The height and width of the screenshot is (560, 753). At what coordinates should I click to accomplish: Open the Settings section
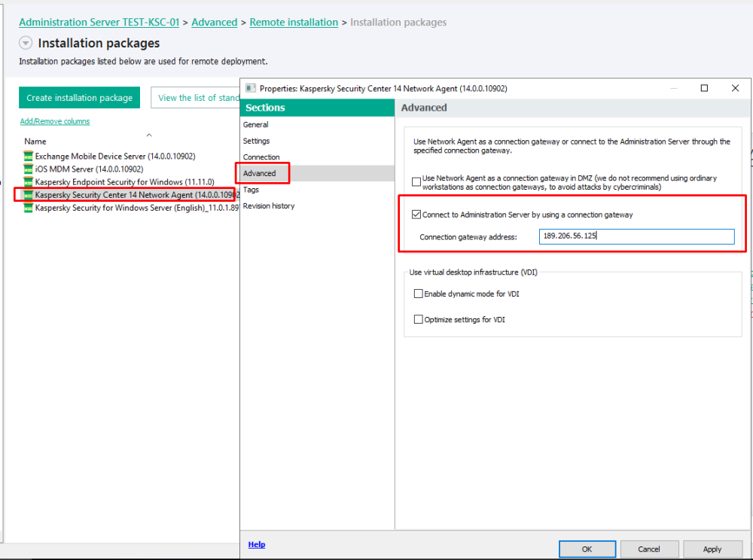pos(318,141)
